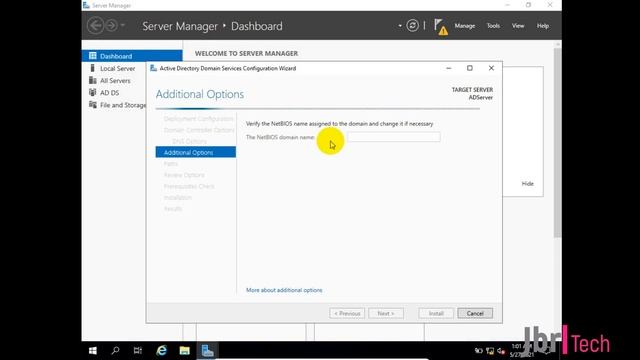Click the Dashboard grid icon
The height and width of the screenshot is (360, 640).
(93, 56)
